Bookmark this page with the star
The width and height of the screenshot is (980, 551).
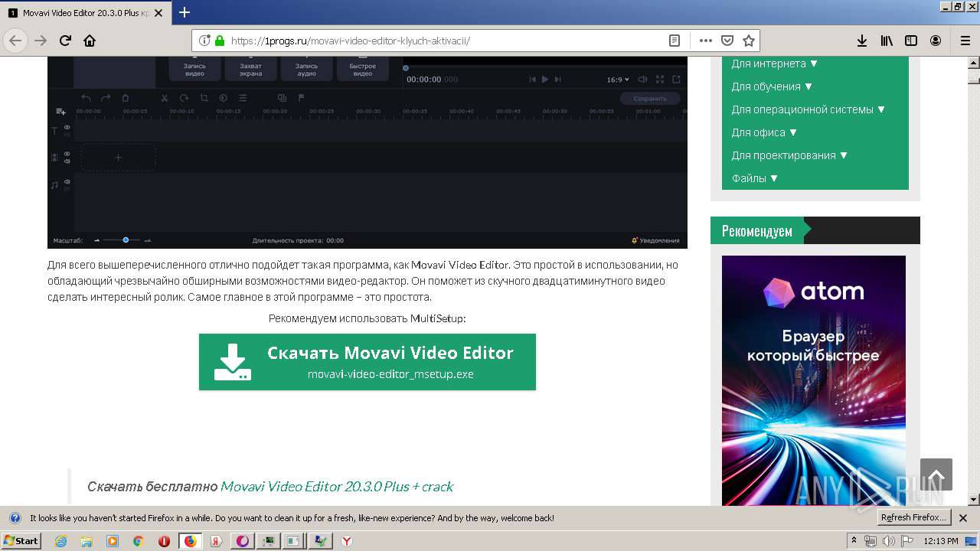(x=749, y=41)
